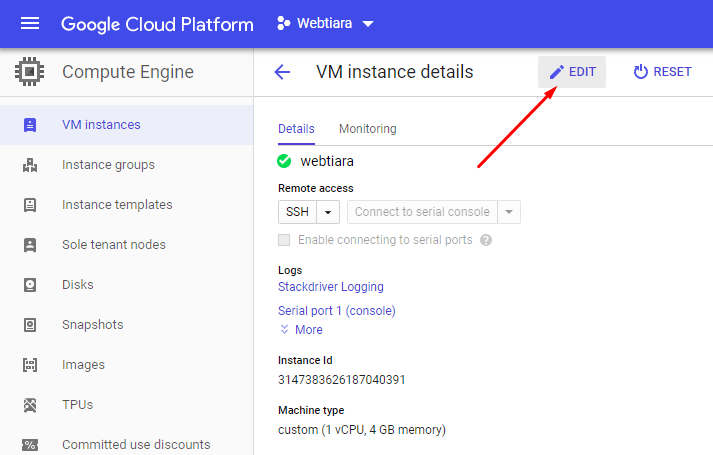Viewport: 713px width, 455px height.
Task: Click the RESET button
Action: [663, 72]
